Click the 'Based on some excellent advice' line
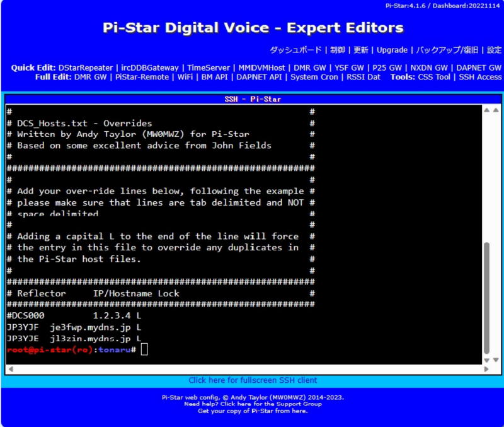Viewport: 504px width, 427px height. pyautogui.click(x=139, y=146)
